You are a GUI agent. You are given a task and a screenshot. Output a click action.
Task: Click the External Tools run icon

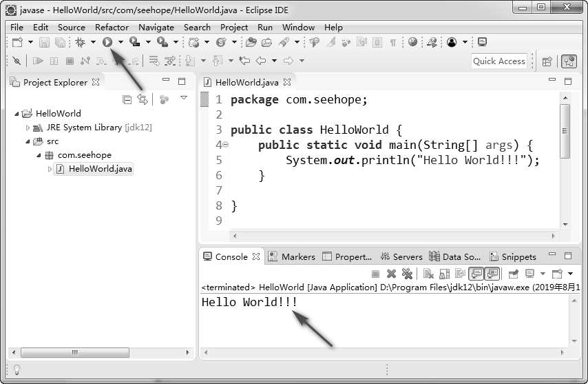click(x=162, y=42)
